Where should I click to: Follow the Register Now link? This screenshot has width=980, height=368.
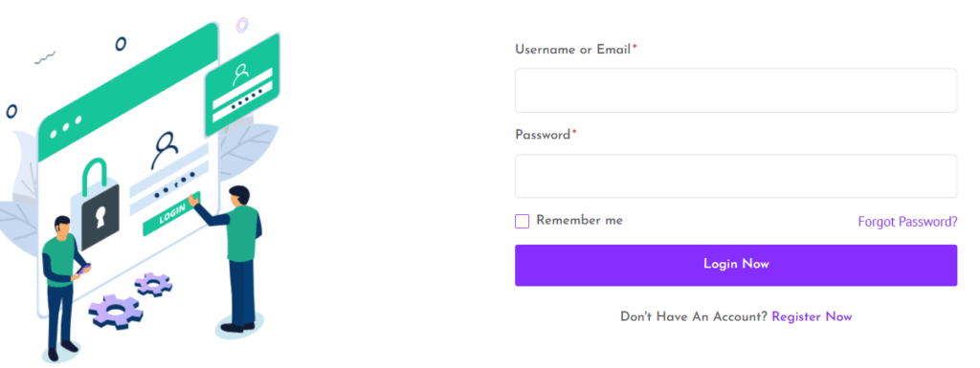[x=812, y=316]
